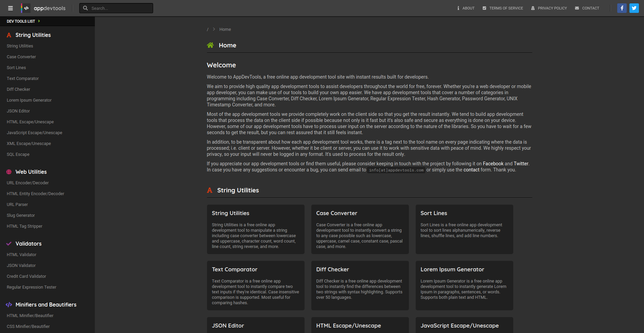Viewport: 644px width, 333px height.
Task: Open Regular Expression Tester sidebar link
Action: 32,287
